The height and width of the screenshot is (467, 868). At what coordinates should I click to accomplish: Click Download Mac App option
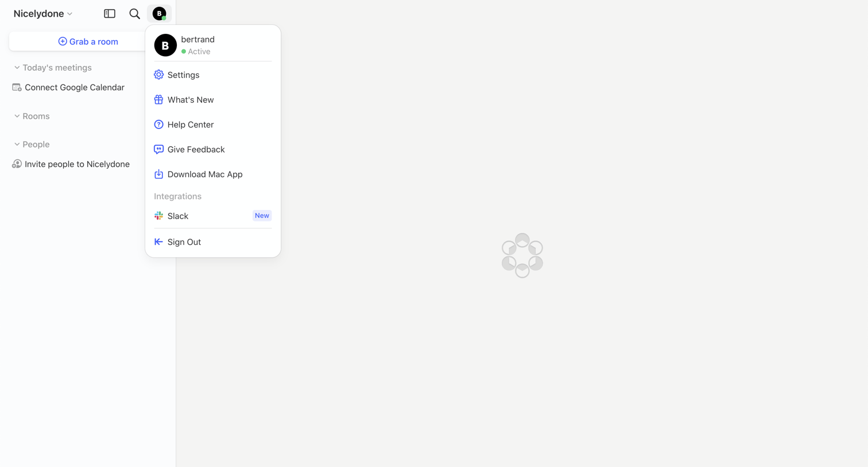pyautogui.click(x=213, y=174)
